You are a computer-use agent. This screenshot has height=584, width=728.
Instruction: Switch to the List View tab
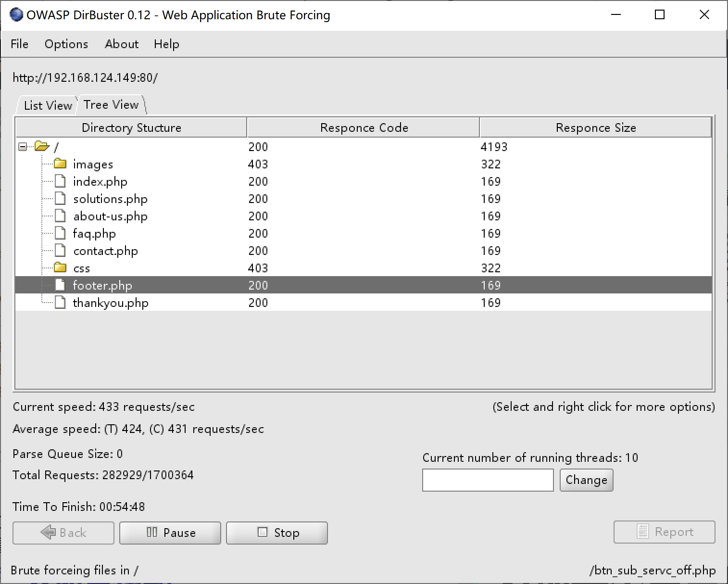48,105
